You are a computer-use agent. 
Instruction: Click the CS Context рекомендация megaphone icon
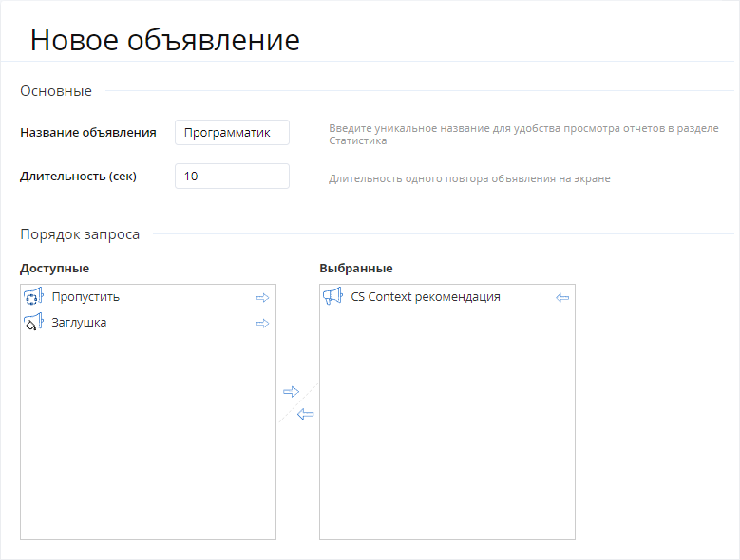point(332,296)
